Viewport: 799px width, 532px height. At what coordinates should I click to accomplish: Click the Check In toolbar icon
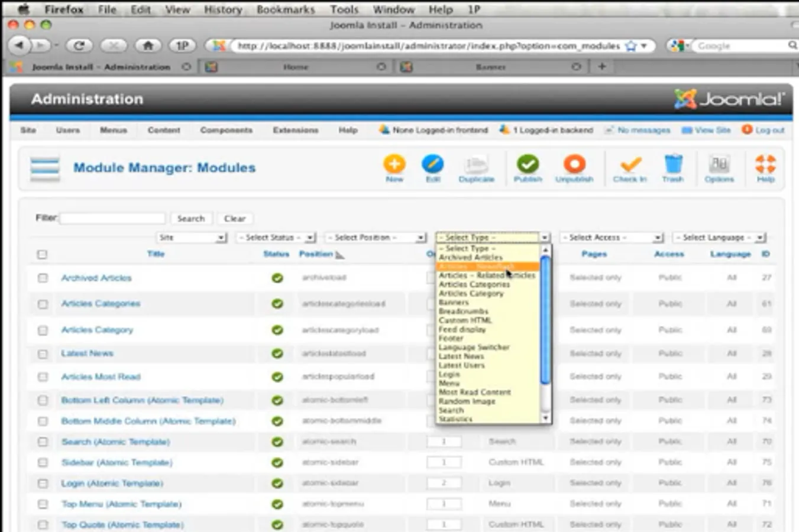click(630, 164)
